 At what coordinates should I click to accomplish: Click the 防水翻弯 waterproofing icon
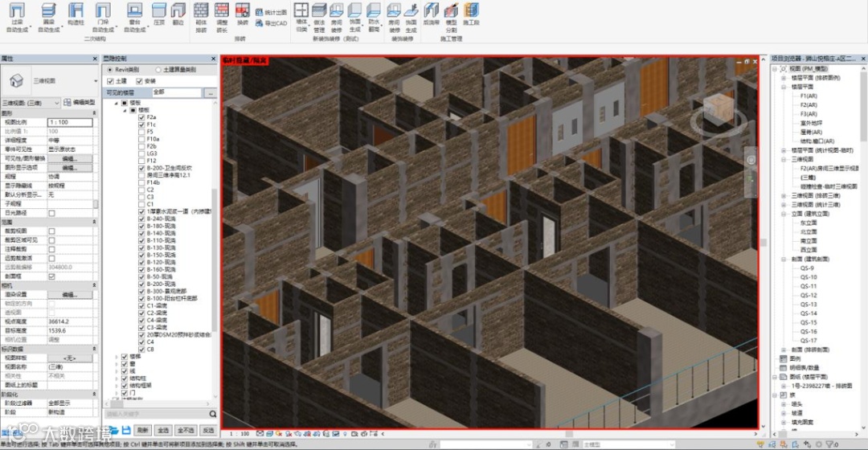374,10
